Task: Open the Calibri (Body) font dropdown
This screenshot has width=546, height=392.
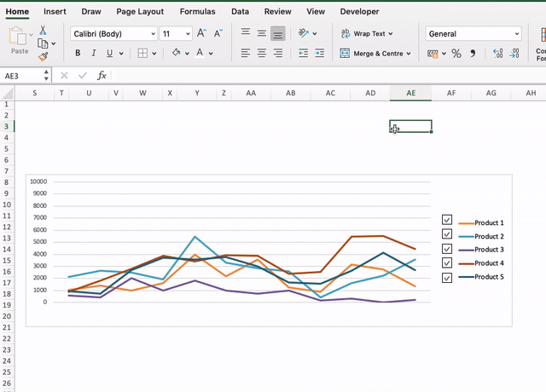Action: coord(153,34)
